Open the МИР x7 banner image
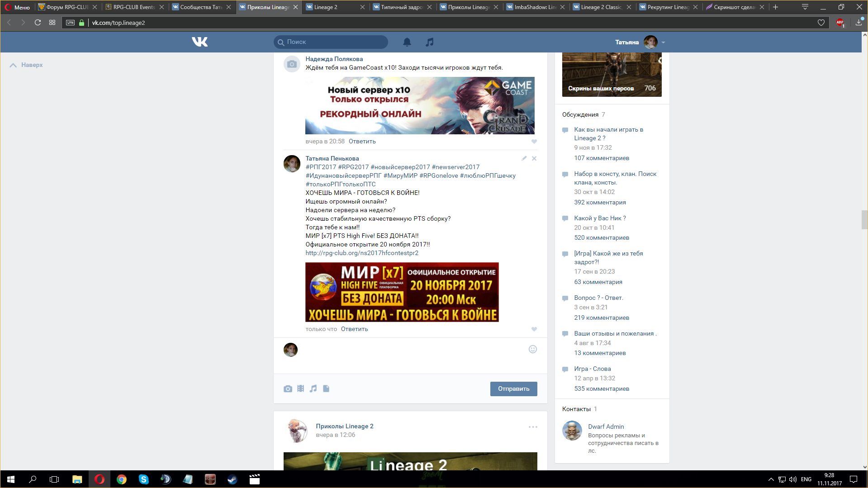868x488 pixels. coord(402,292)
